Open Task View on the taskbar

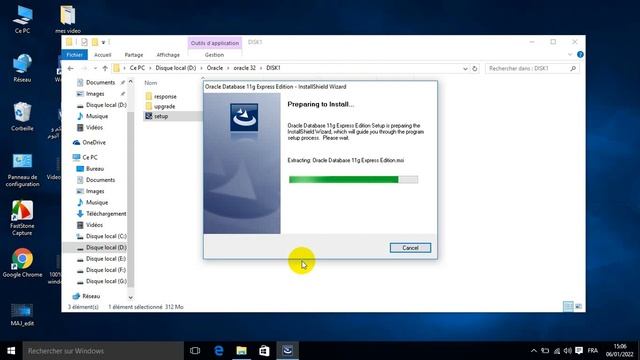tap(195, 351)
